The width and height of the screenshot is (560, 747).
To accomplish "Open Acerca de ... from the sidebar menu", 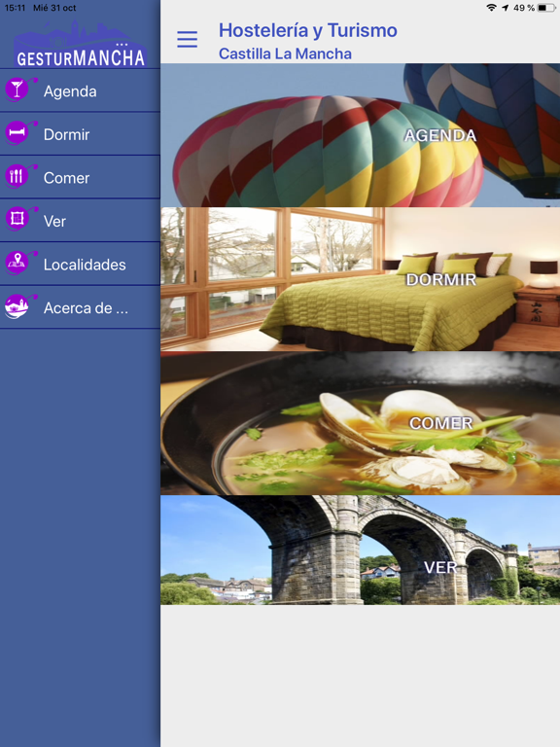I will 80,307.
